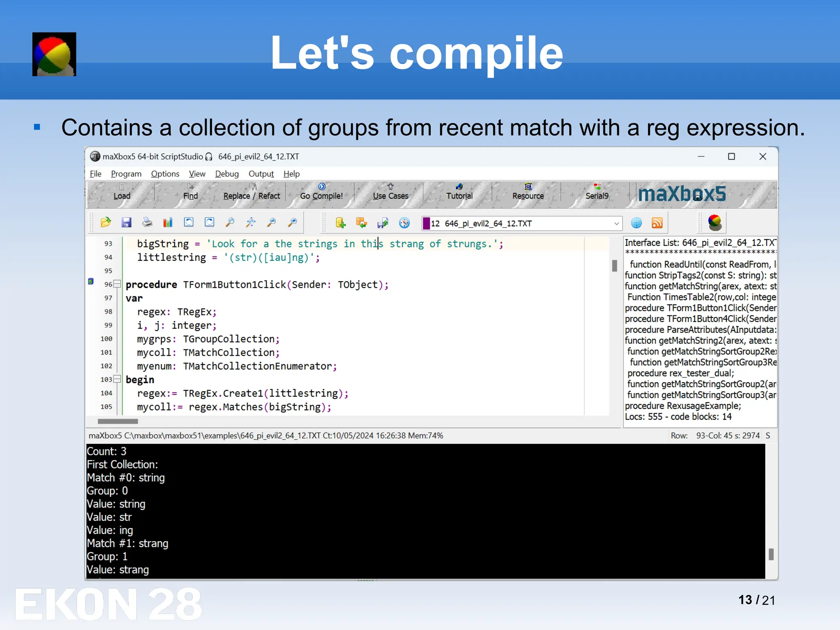Collapse the procedure fold at line 96
The width and height of the screenshot is (840, 630).
click(117, 284)
